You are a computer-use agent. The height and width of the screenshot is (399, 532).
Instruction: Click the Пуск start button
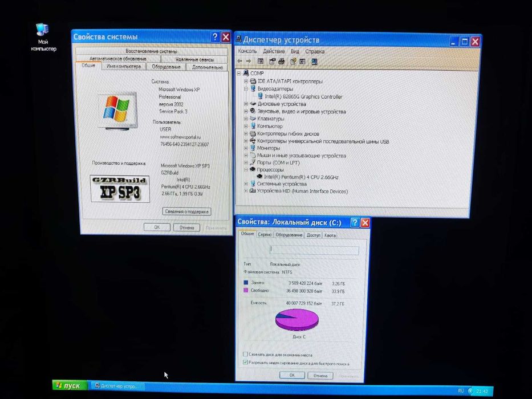69,385
